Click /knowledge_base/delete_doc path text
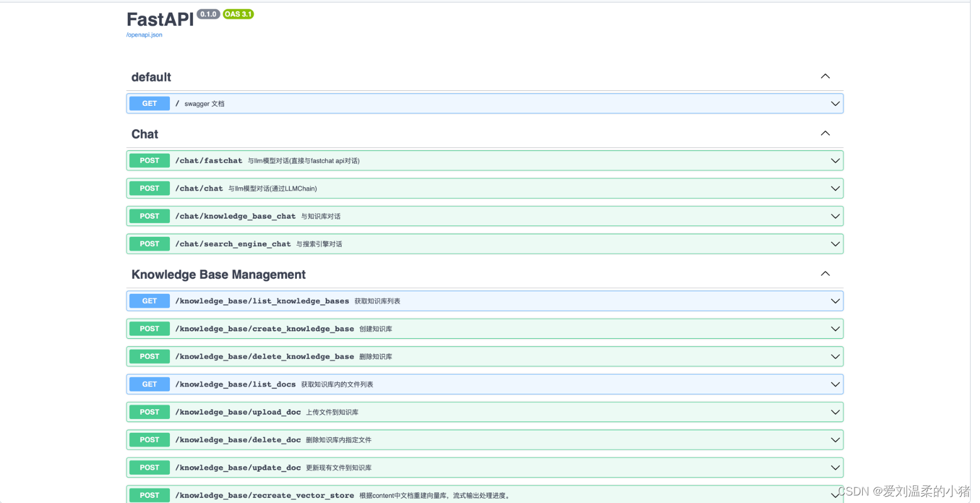 coord(238,440)
